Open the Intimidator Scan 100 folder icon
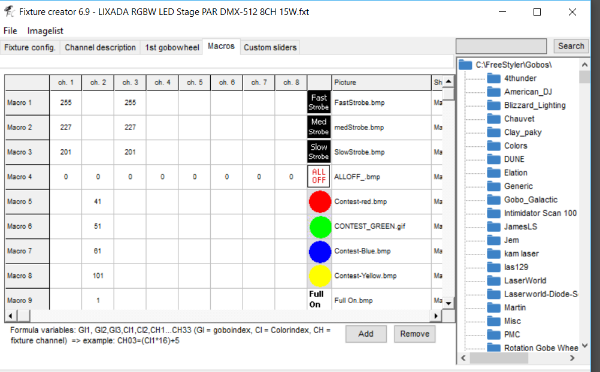 point(494,213)
